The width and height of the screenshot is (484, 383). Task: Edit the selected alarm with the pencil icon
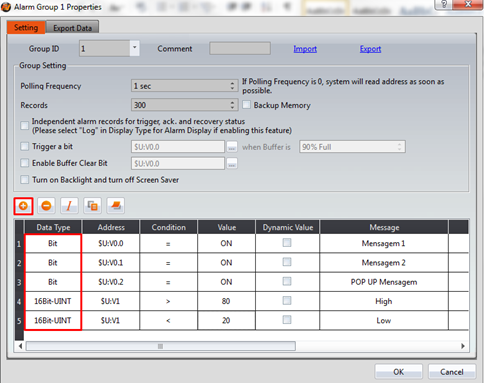[x=69, y=206]
